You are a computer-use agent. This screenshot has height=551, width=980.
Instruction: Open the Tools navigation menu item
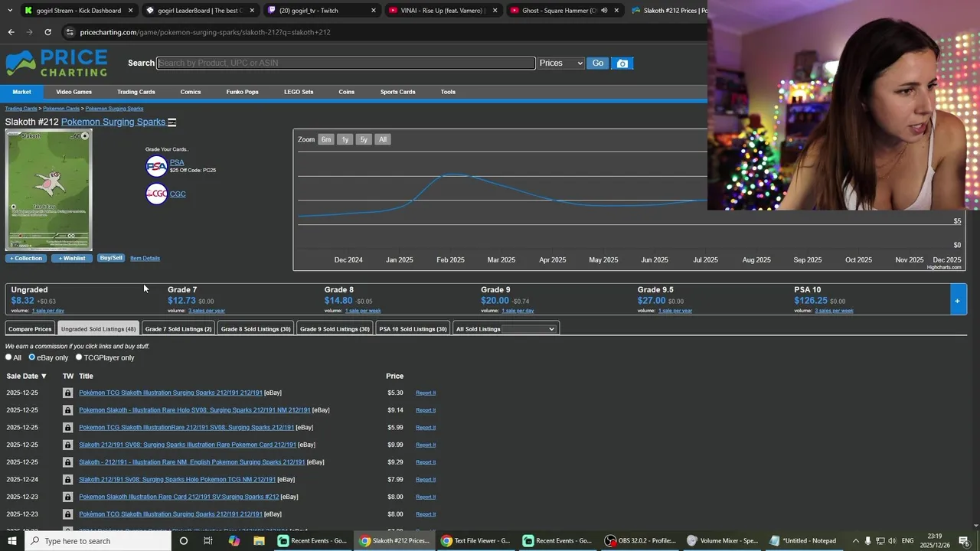[x=448, y=92]
